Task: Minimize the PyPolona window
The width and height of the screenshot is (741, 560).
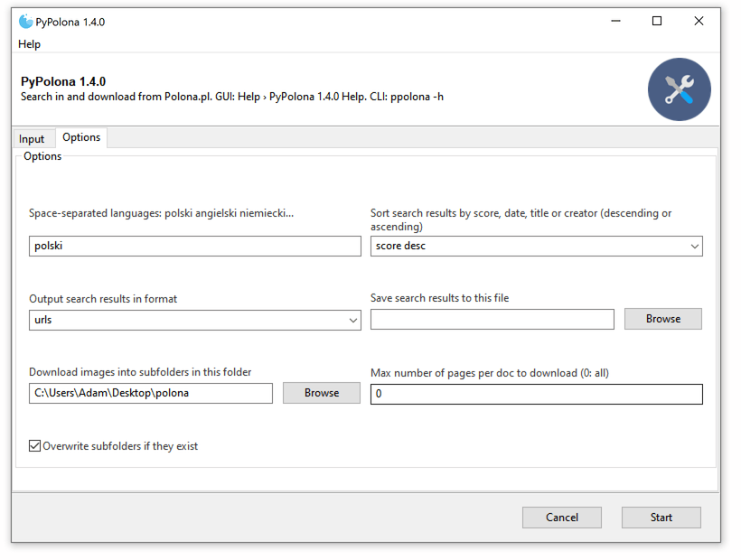Action: click(x=615, y=22)
